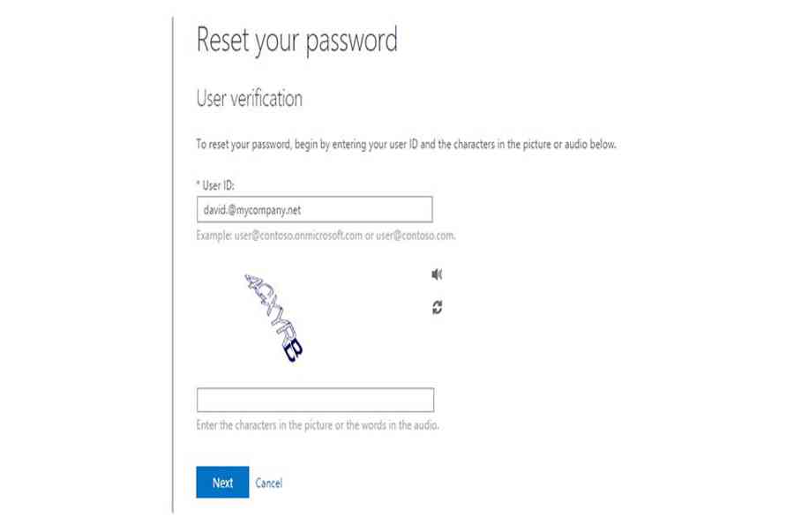Refresh the CAPTCHA picture
The height and width of the screenshot is (532, 794).
(437, 307)
